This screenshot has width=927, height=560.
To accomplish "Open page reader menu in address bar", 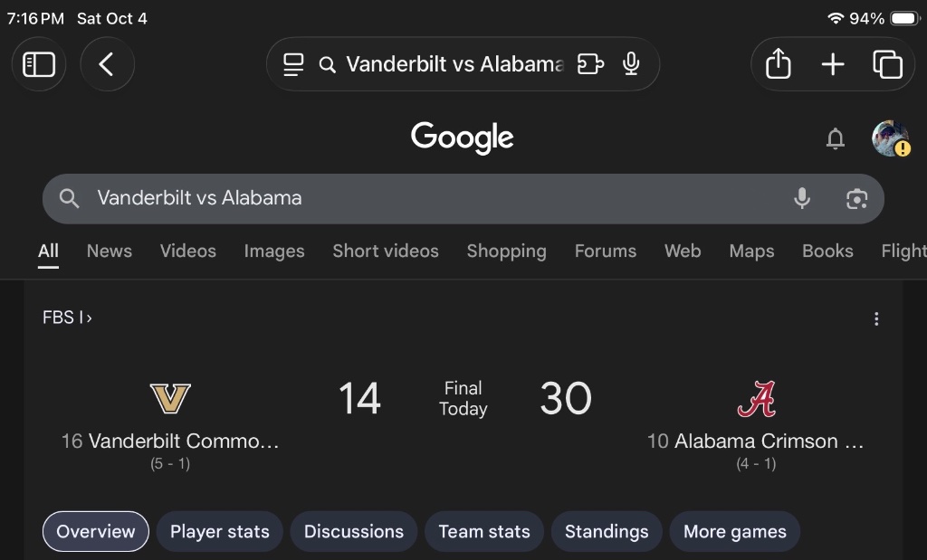I will 293,64.
